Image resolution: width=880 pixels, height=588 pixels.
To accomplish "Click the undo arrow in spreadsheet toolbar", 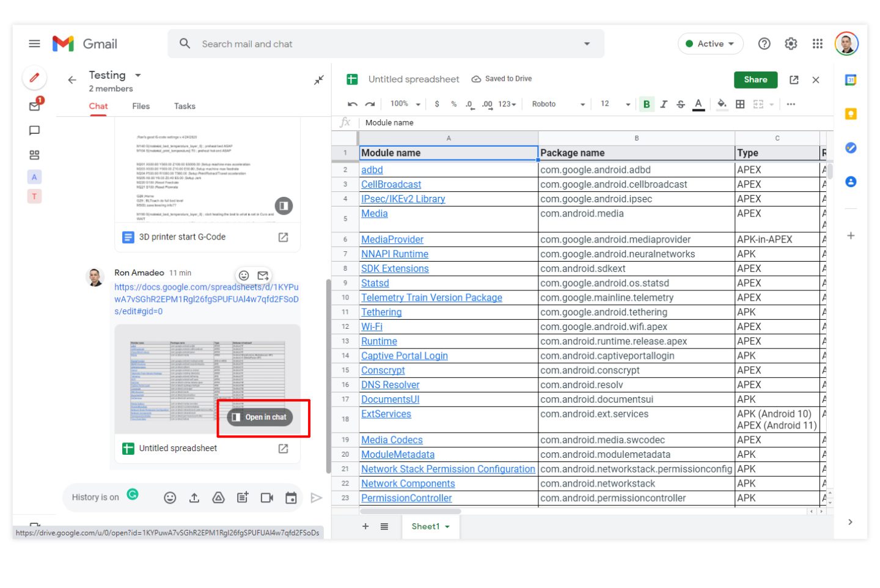I will [x=352, y=105].
